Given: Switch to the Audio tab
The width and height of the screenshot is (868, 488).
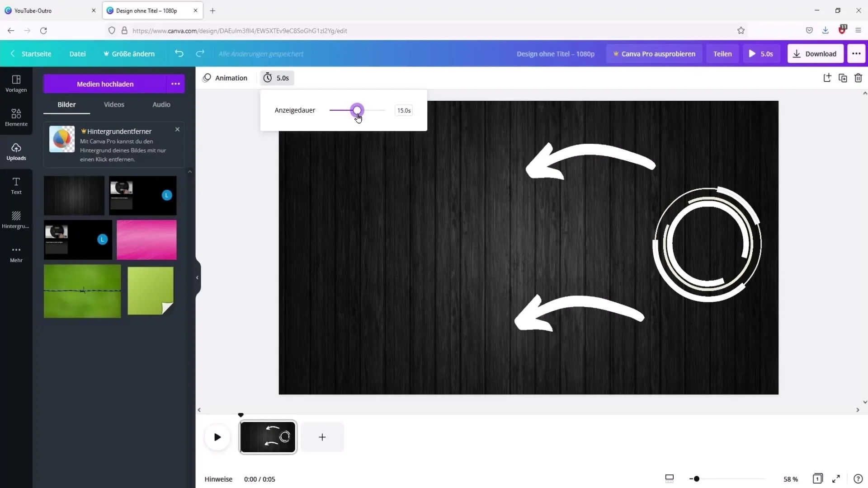Looking at the screenshot, I should point(161,104).
